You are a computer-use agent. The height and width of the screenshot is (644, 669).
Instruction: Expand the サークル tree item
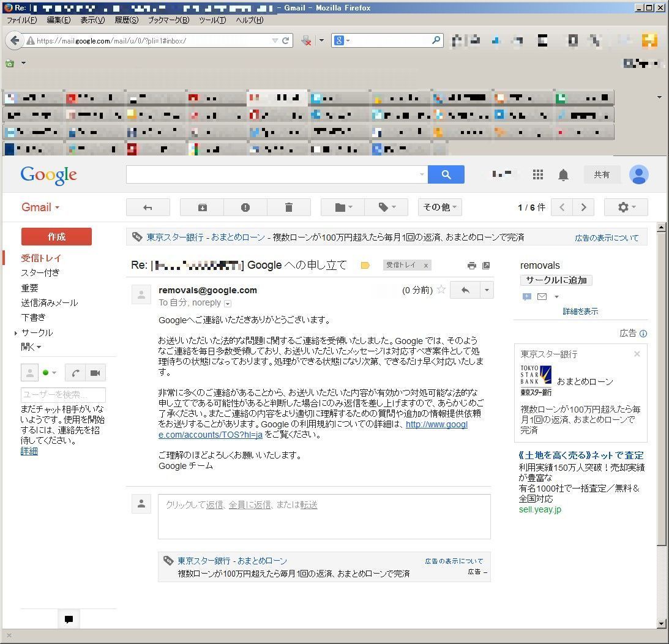point(16,333)
